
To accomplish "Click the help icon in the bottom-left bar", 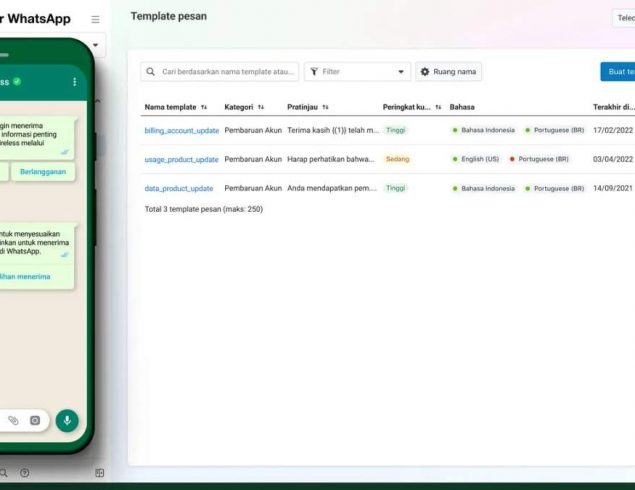I will coord(25,472).
